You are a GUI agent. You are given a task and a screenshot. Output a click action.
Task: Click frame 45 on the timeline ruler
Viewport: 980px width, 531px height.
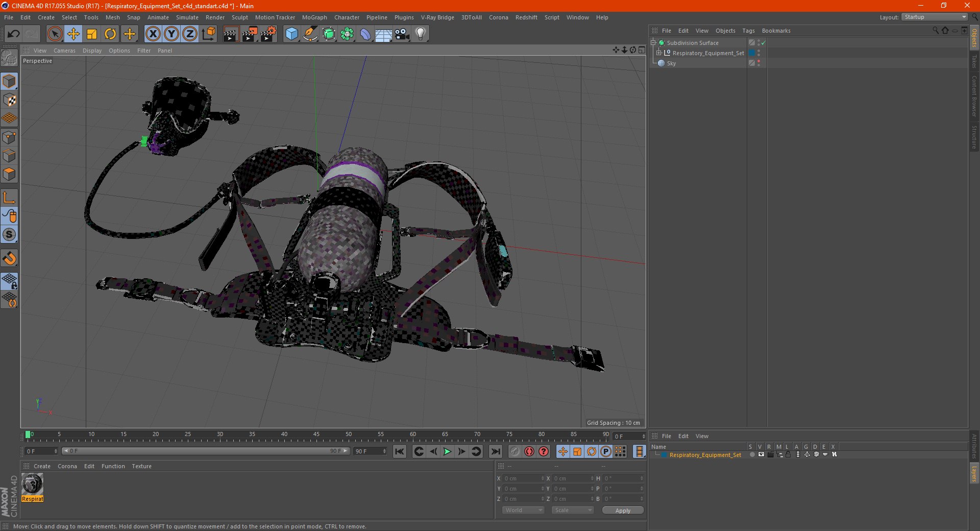[x=316, y=438]
